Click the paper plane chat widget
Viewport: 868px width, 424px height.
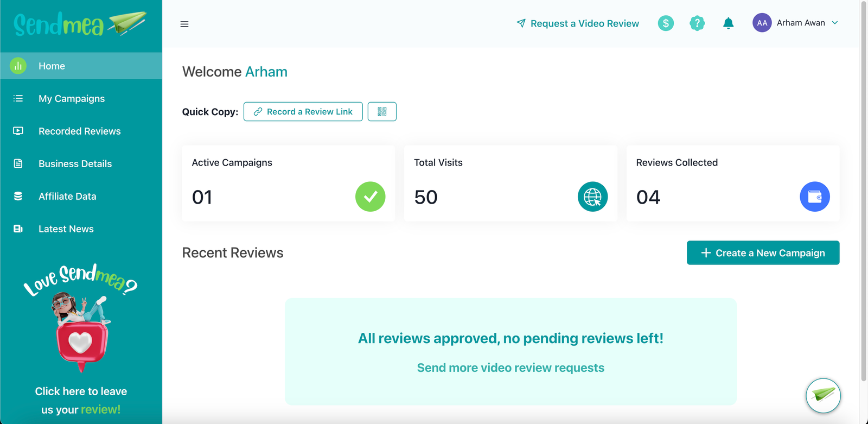click(823, 395)
